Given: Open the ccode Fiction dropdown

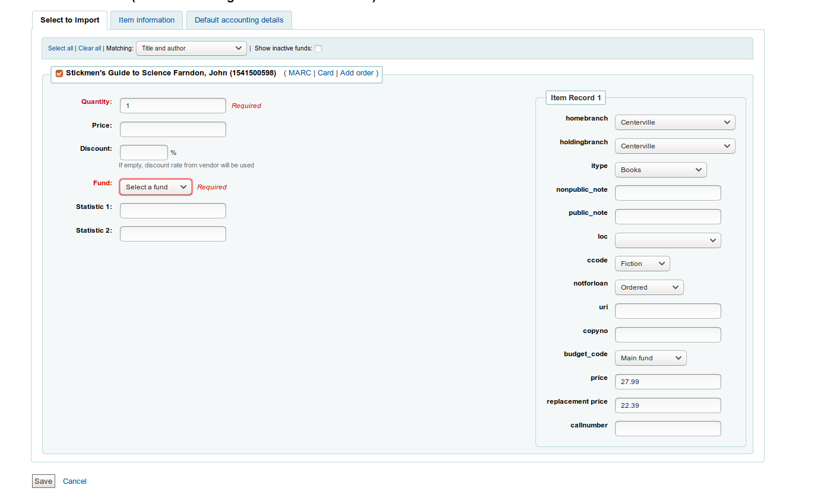Looking at the screenshot, I should (642, 264).
